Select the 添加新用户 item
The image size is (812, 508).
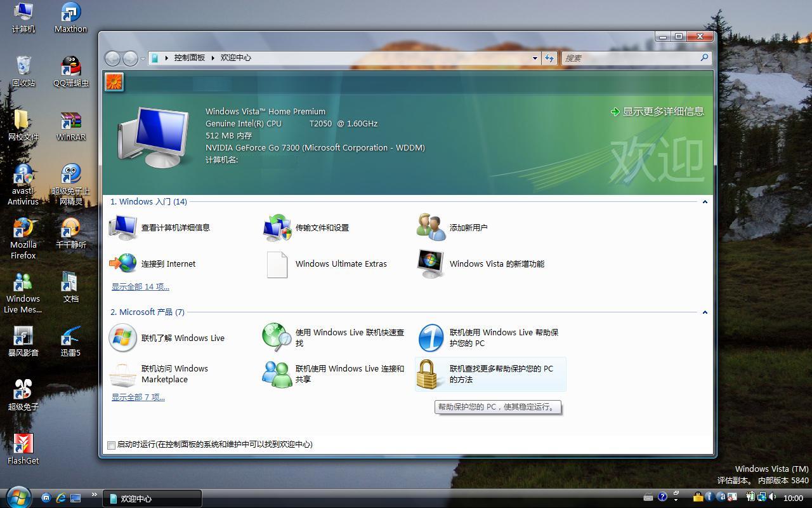coord(452,227)
